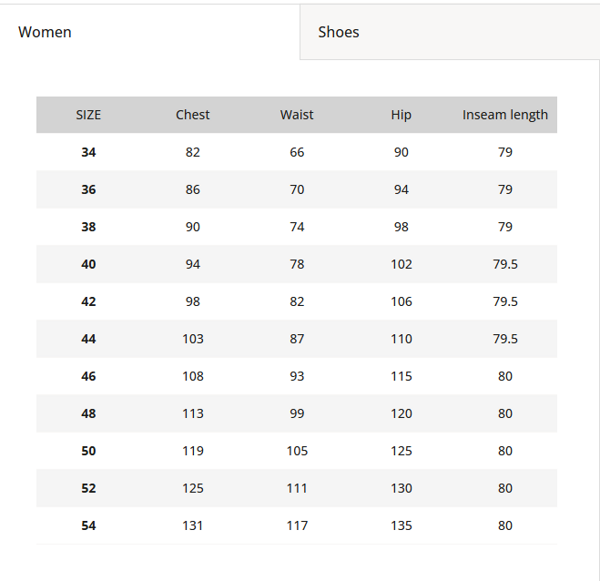Click inseam 80 in size 54 row
The width and height of the screenshot is (600, 581).
click(x=505, y=526)
